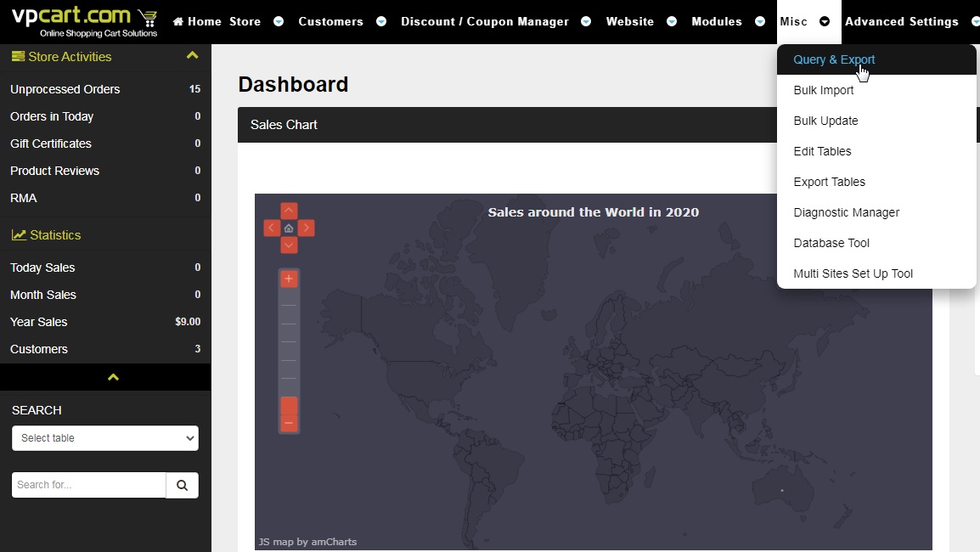Image resolution: width=980 pixels, height=552 pixels.
Task: Open Unprocessed Orders link
Action: click(65, 89)
